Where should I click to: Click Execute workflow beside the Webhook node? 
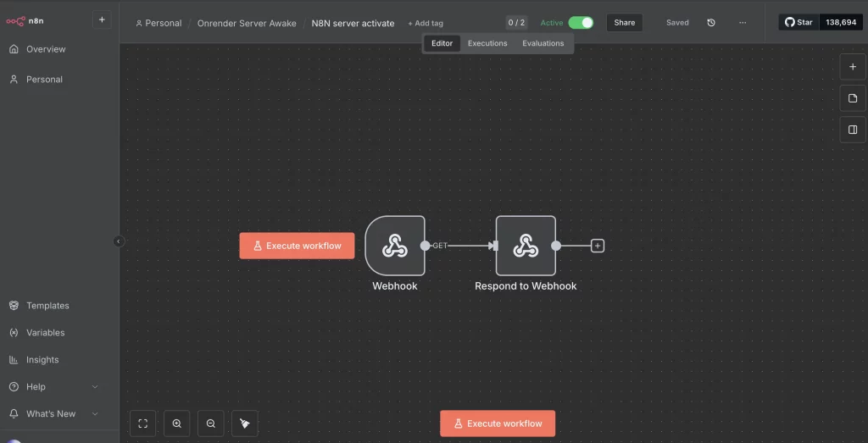pyautogui.click(x=297, y=246)
